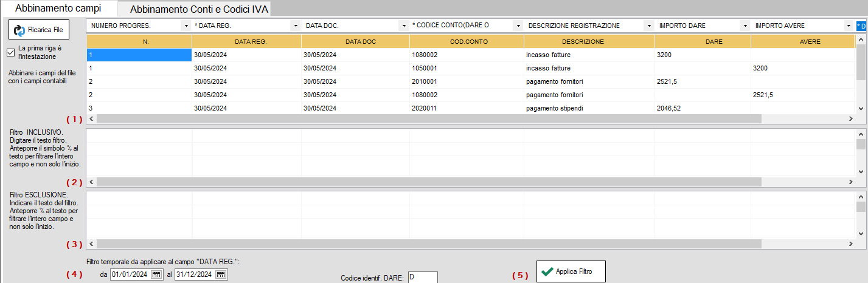Click up arrow of exclusion filter vertical scrollbar
The image size is (868, 283).
[860, 196]
